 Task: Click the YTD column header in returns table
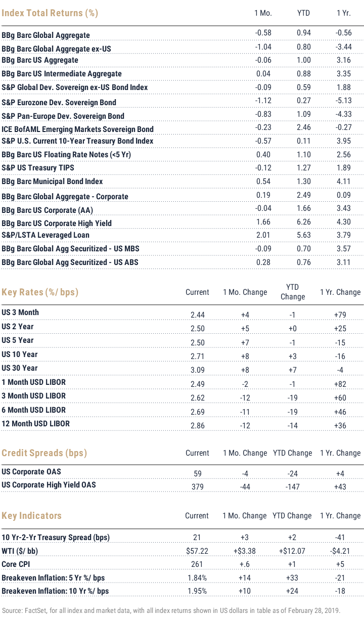pos(303,13)
